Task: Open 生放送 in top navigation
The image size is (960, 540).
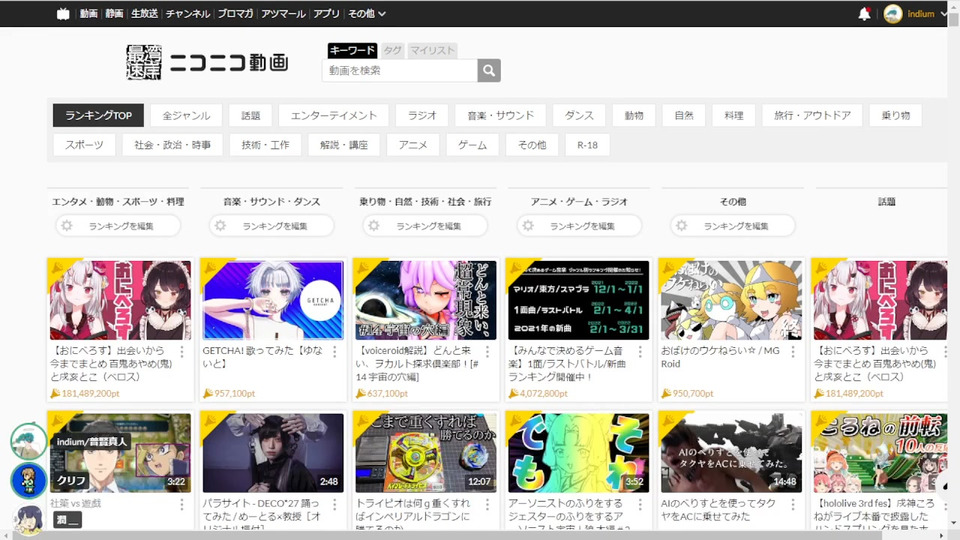Action: (x=144, y=13)
